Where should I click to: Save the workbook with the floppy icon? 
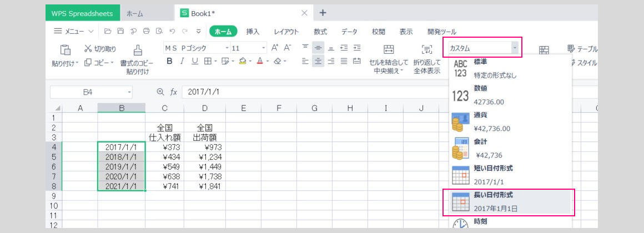(x=120, y=31)
